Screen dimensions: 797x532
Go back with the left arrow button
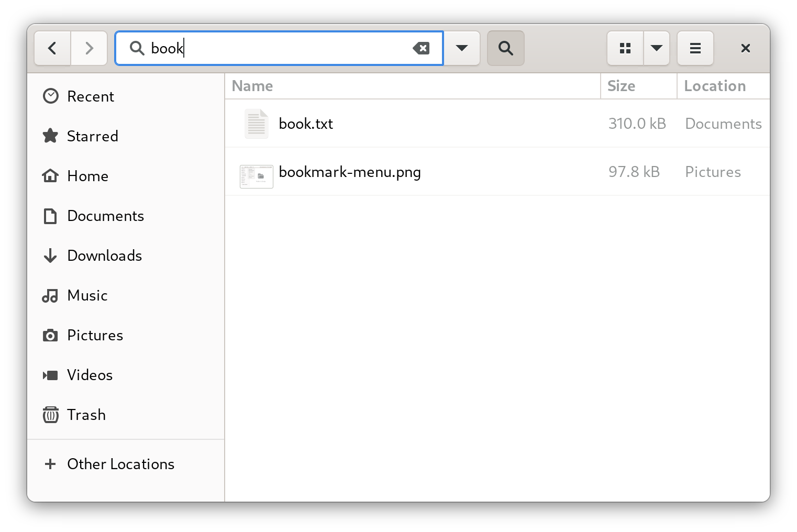(52, 48)
